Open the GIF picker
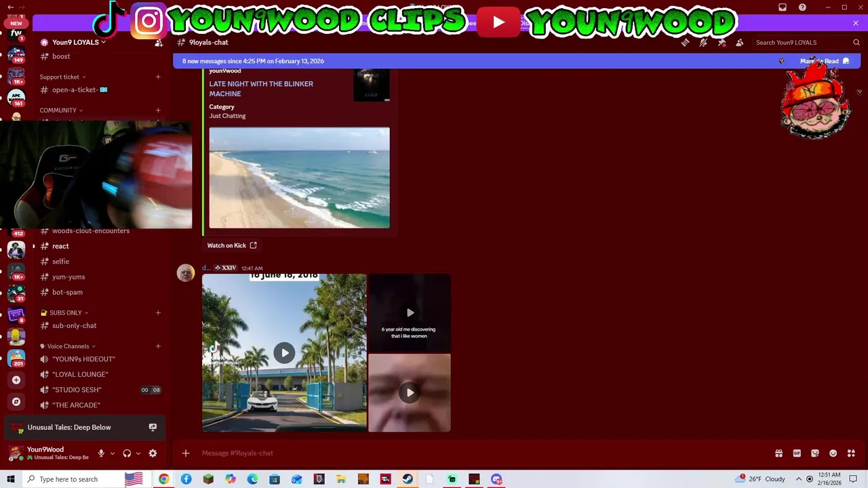Viewport: 868px width, 488px height. (797, 453)
